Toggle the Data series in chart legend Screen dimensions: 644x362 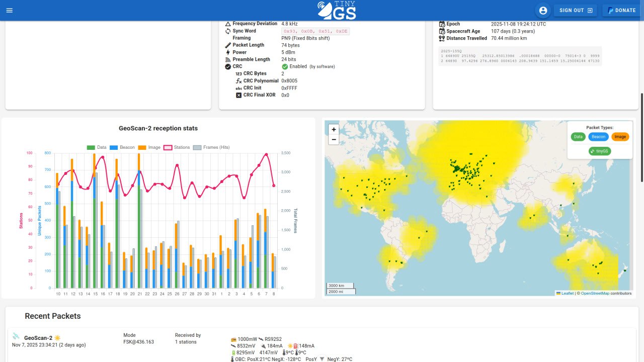[97, 147]
